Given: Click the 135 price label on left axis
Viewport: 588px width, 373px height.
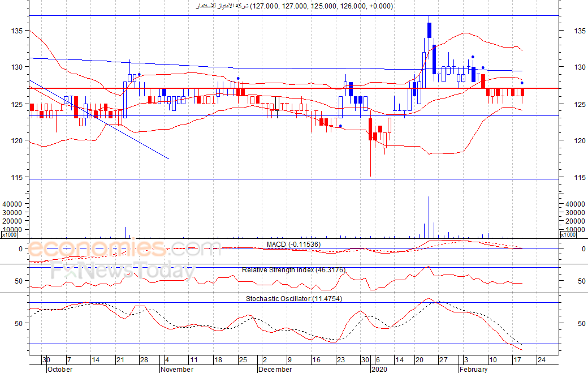Looking at the screenshot, I should [x=17, y=31].
